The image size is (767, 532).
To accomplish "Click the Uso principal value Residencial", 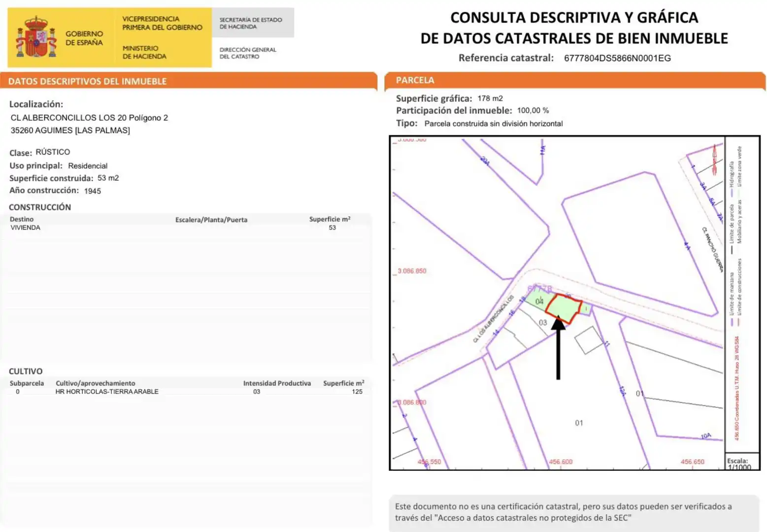I will (x=88, y=166).
